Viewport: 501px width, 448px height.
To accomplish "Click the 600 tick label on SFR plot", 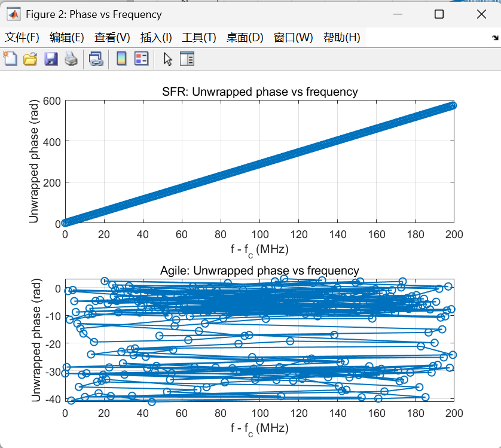I will (x=52, y=101).
